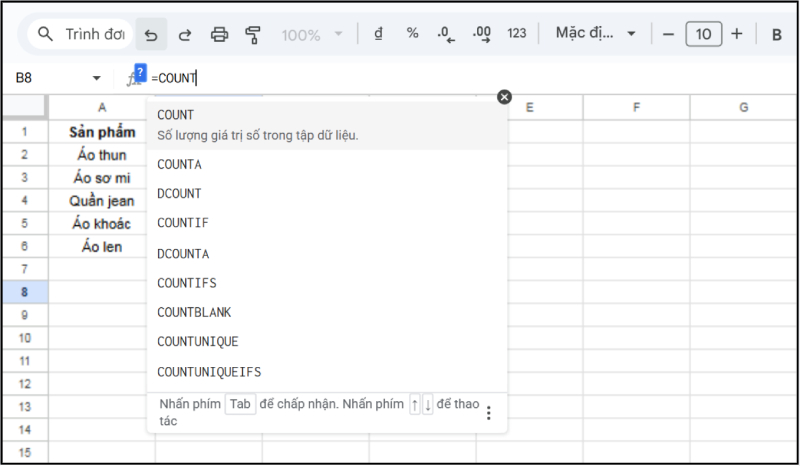This screenshot has width=800, height=466.
Task: Increase decimal places
Action: pyautogui.click(x=482, y=34)
